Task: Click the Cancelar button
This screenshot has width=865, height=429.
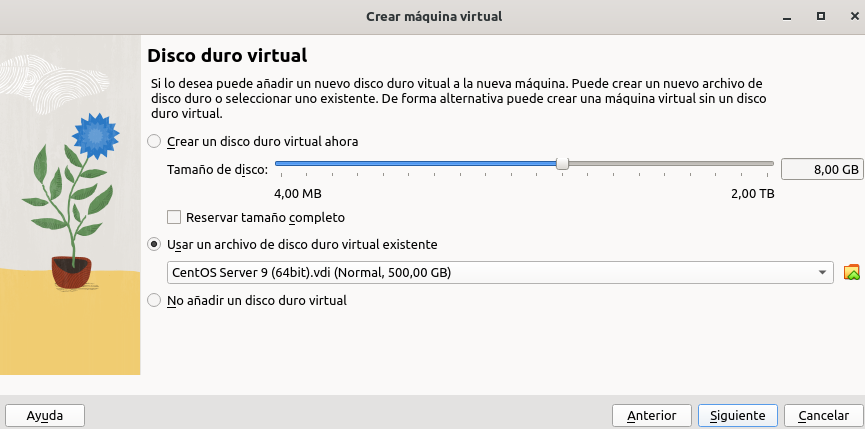Action: (x=824, y=416)
